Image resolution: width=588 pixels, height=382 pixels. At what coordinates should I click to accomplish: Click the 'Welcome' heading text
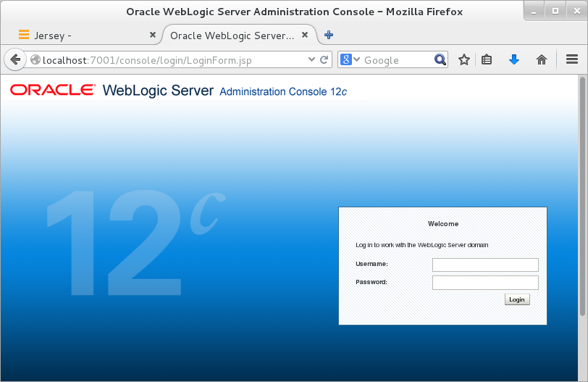coord(443,224)
